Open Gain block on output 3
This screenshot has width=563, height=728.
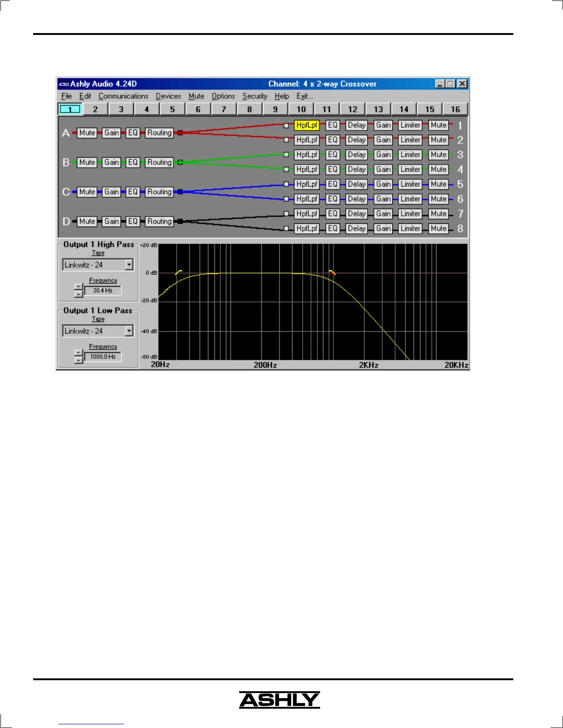coord(383,154)
